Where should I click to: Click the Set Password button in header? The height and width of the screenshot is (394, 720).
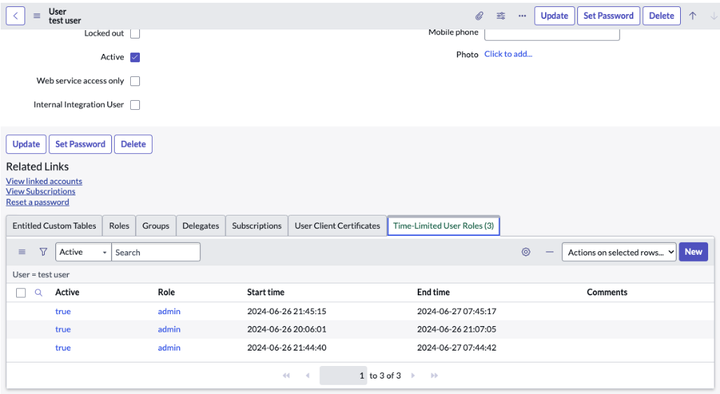(608, 16)
